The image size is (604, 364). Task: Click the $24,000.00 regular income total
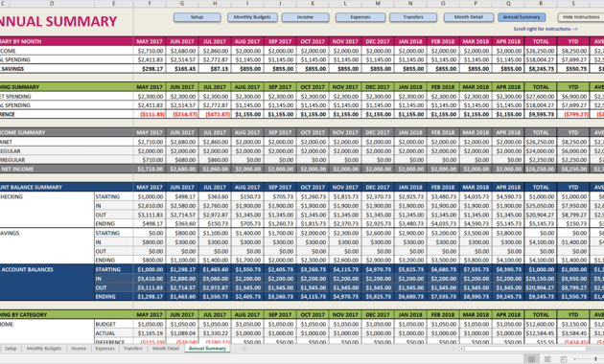pyautogui.click(x=541, y=150)
